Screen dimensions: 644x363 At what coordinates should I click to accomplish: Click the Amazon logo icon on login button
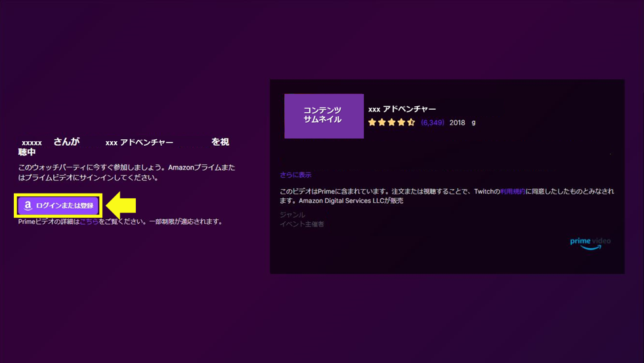pyautogui.click(x=28, y=205)
